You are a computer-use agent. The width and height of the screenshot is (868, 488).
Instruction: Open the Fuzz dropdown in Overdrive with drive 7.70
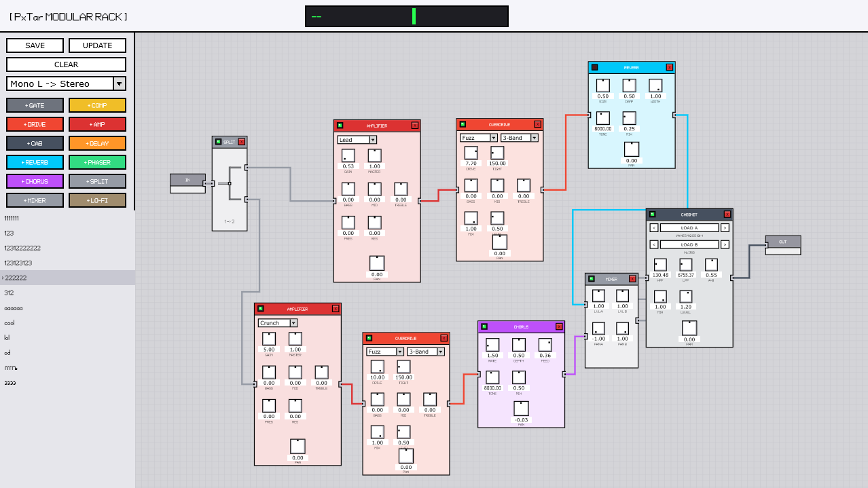(479, 138)
